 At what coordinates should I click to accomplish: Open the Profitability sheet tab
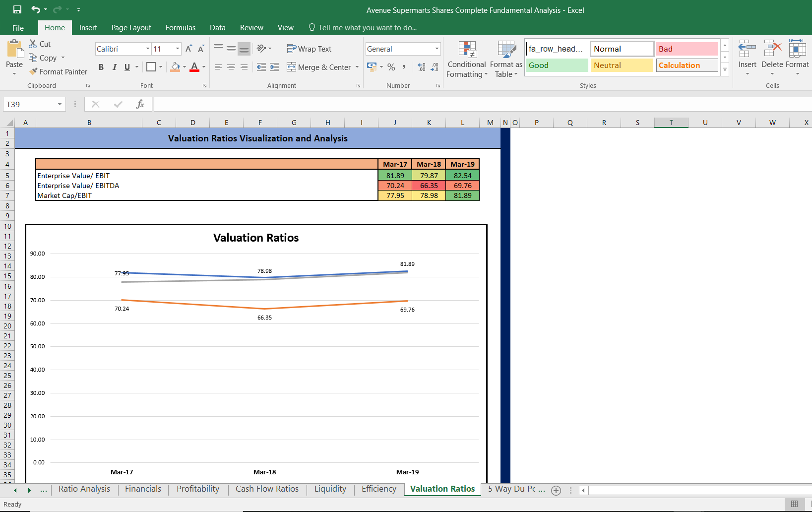click(198, 489)
